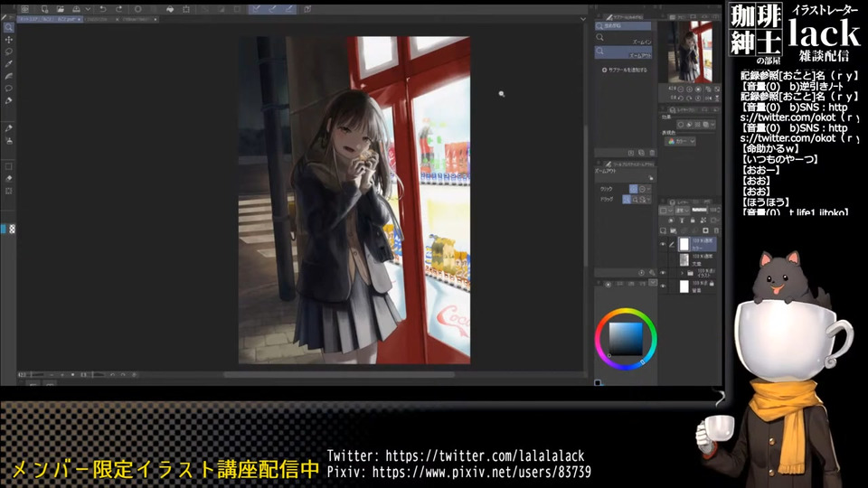
Task: Click the trash icon in sub tool panel
Action: coord(652,153)
